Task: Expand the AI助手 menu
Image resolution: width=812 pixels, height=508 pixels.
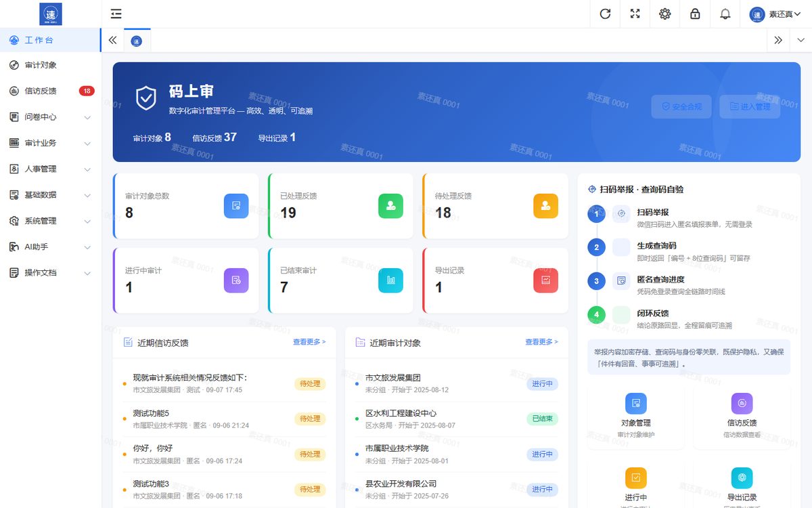Action: (51, 247)
